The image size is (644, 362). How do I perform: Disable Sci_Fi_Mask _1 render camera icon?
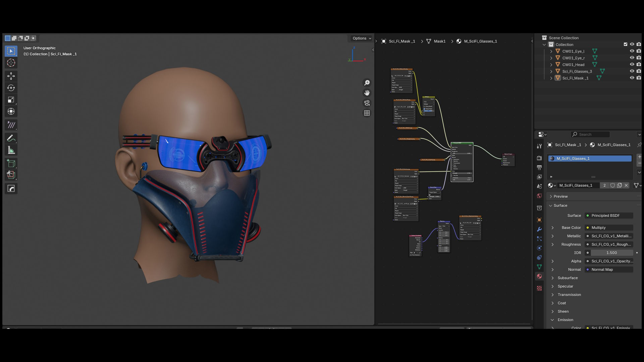coord(639,78)
